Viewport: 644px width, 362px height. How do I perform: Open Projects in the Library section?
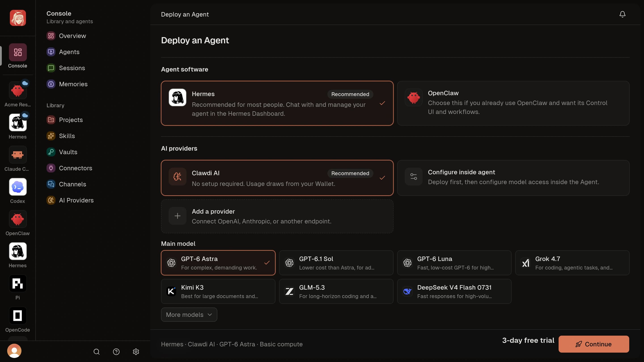pos(71,120)
